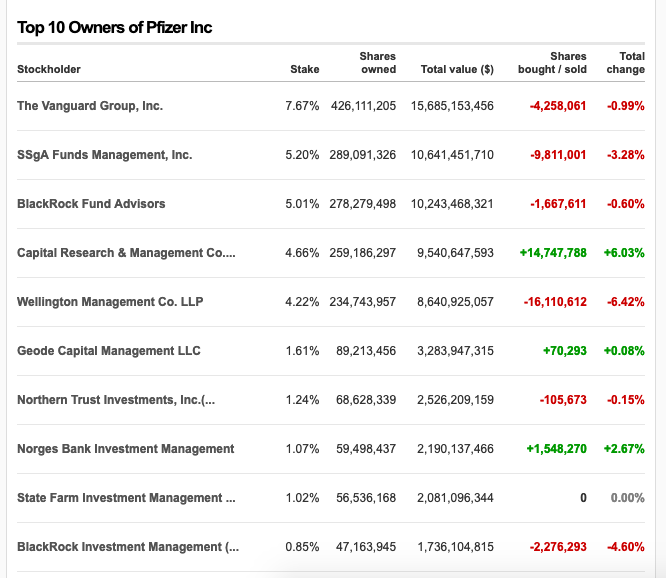Click the 56,536,168 shares owned cell
Image resolution: width=666 pixels, height=578 pixels.
[x=366, y=498]
